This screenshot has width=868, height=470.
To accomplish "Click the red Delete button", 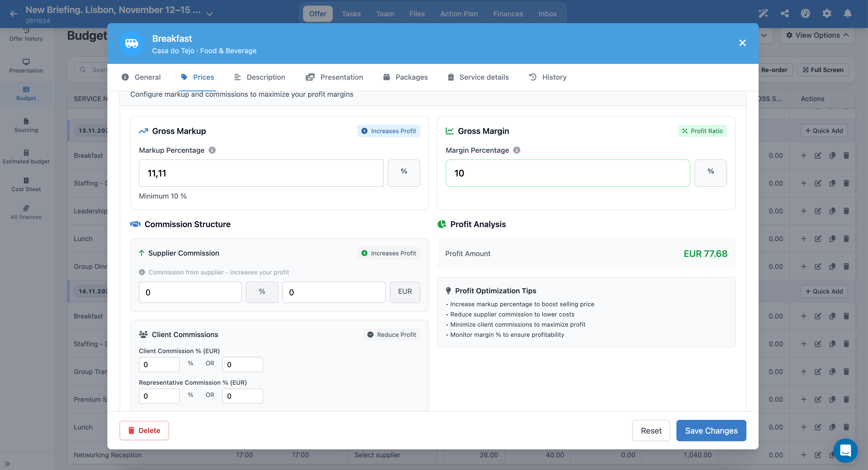I will pyautogui.click(x=144, y=431).
